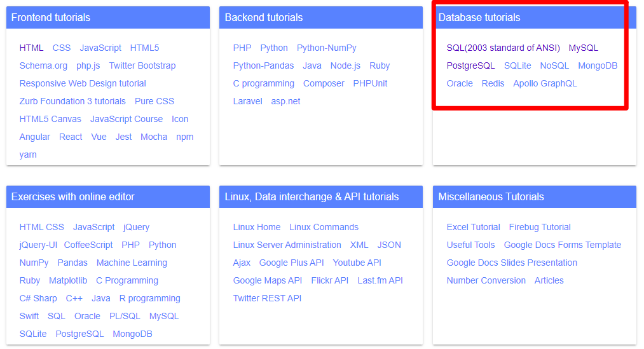Click the Twitter REST API link
Screen dimensions: 644x349
[267, 299]
